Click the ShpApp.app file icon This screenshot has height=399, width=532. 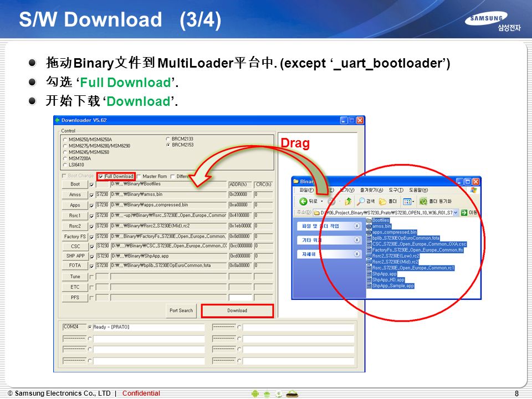(x=369, y=274)
